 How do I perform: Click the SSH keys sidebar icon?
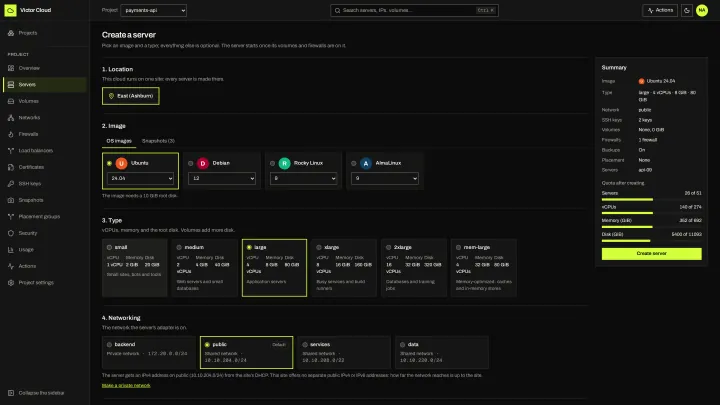pyautogui.click(x=11, y=184)
